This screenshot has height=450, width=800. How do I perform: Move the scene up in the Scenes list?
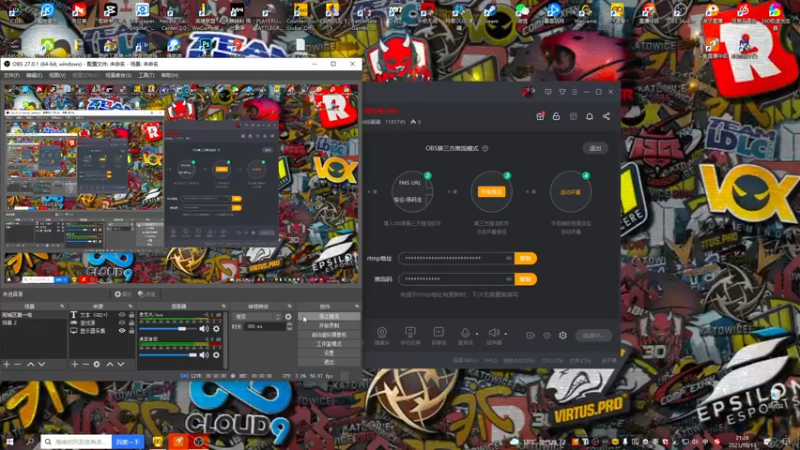[x=30, y=364]
